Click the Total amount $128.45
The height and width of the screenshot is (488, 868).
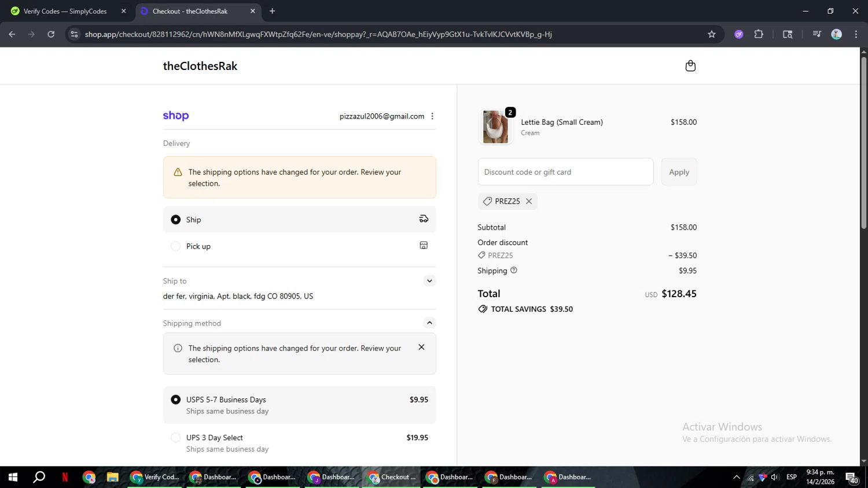pos(679,294)
